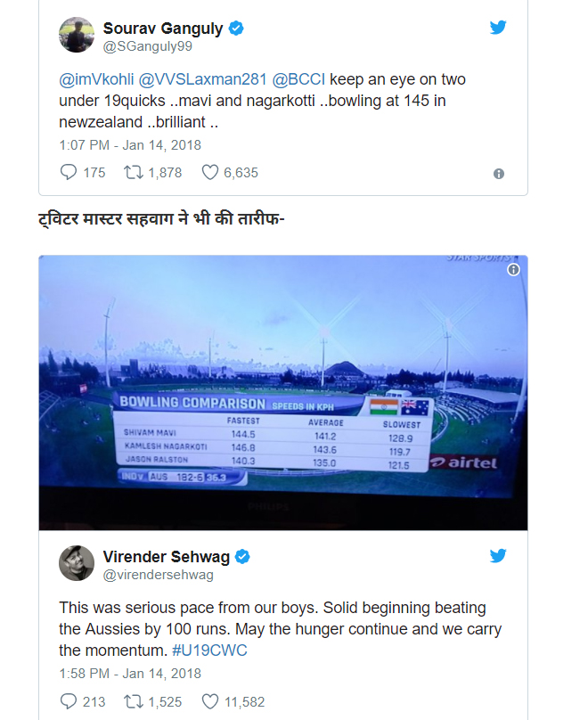
Task: Open the @VVSLaxman281 mention link
Action: point(202,79)
